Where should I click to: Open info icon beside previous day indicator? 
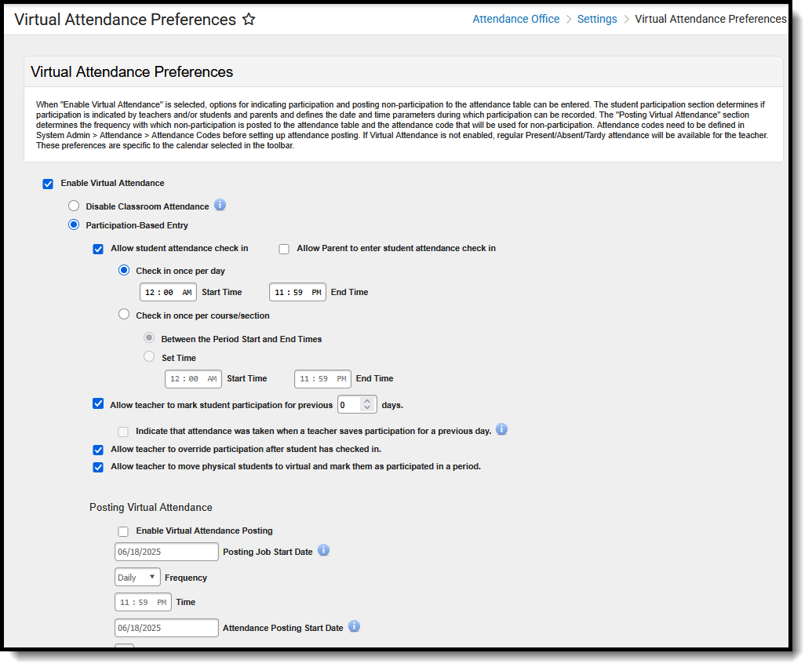(x=501, y=429)
